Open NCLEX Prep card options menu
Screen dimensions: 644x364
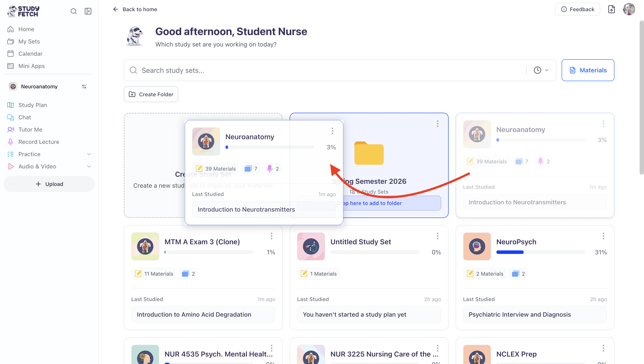click(603, 348)
